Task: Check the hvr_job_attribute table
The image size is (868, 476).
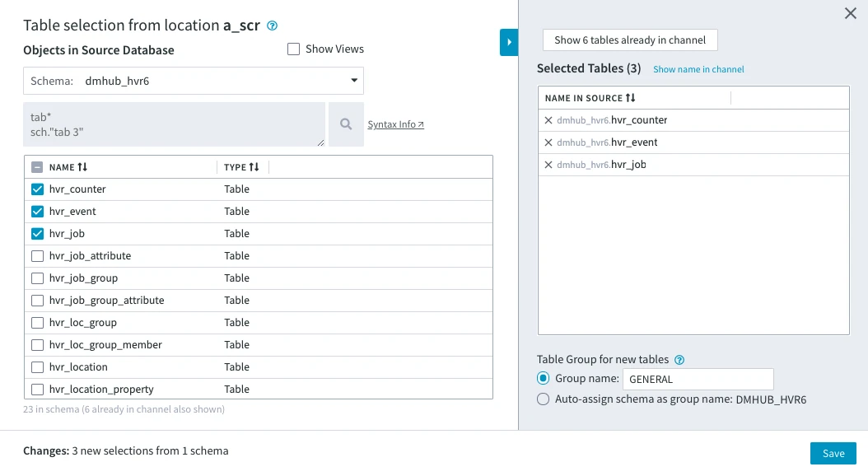Action: pos(36,255)
